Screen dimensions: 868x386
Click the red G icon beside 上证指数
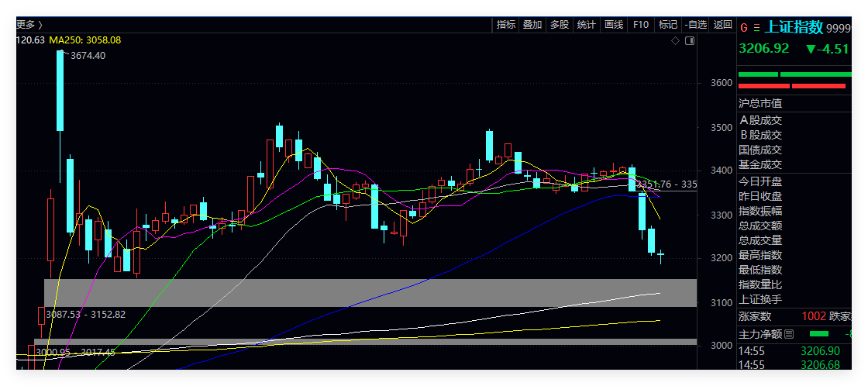744,28
